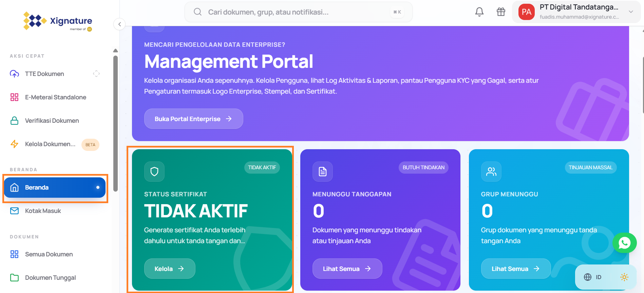Select E-Meterai Standalone in the sidebar
This screenshot has height=293, width=644.
tap(55, 97)
